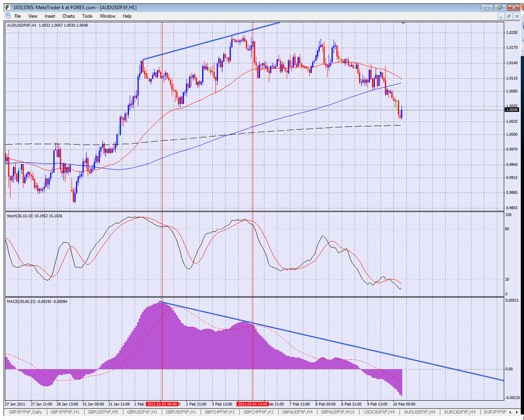Switch to the GBPJPYFXF,Daily chart tab
Image resolution: width=524 pixels, height=420 pixels.
[x=25, y=412]
